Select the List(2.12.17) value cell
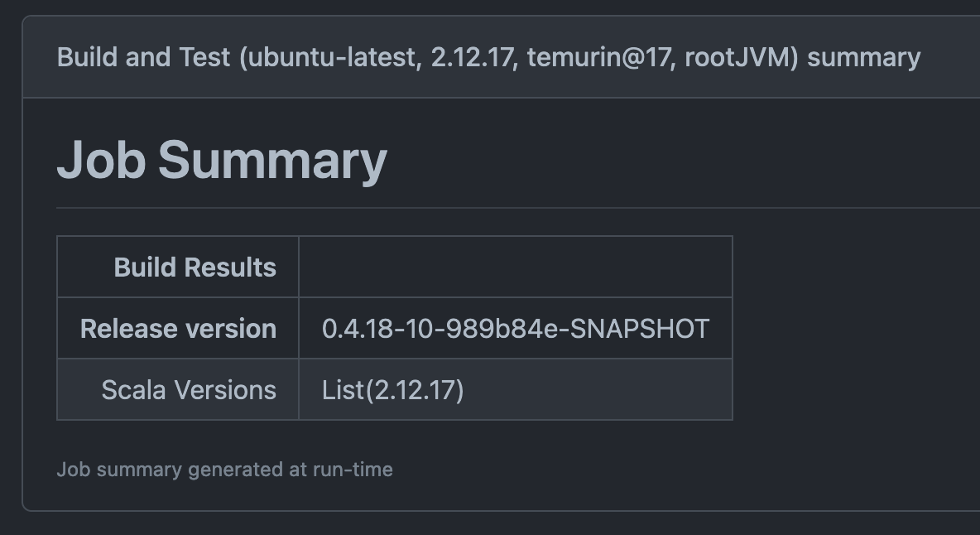Image resolution: width=980 pixels, height=535 pixels. tap(516, 389)
